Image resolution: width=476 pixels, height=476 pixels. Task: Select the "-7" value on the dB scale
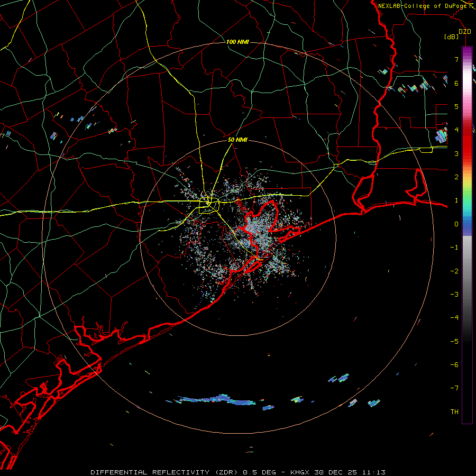pos(454,388)
